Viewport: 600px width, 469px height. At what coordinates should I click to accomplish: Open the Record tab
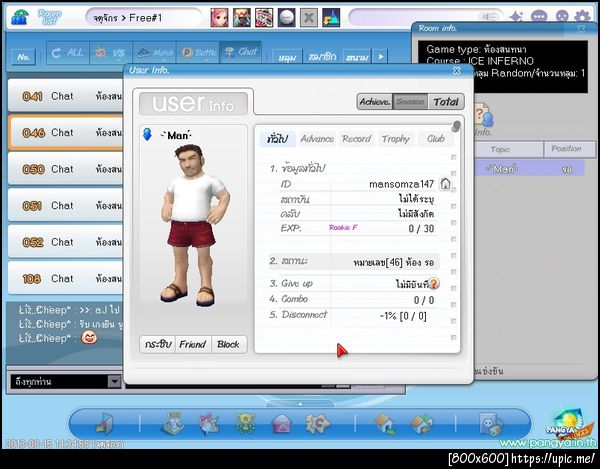coord(356,139)
